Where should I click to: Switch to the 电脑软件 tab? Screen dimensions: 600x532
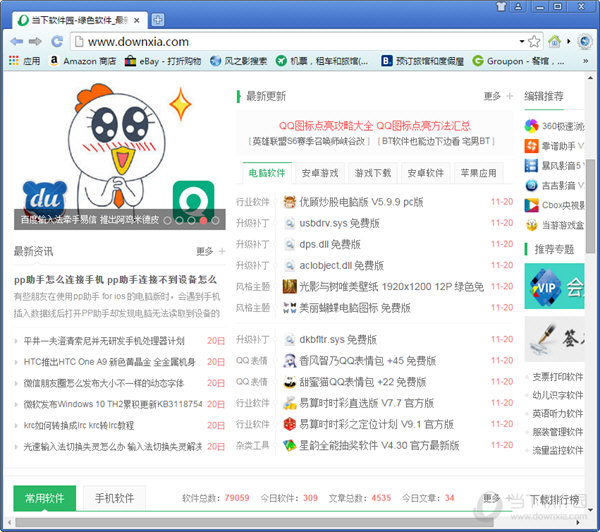[267, 173]
